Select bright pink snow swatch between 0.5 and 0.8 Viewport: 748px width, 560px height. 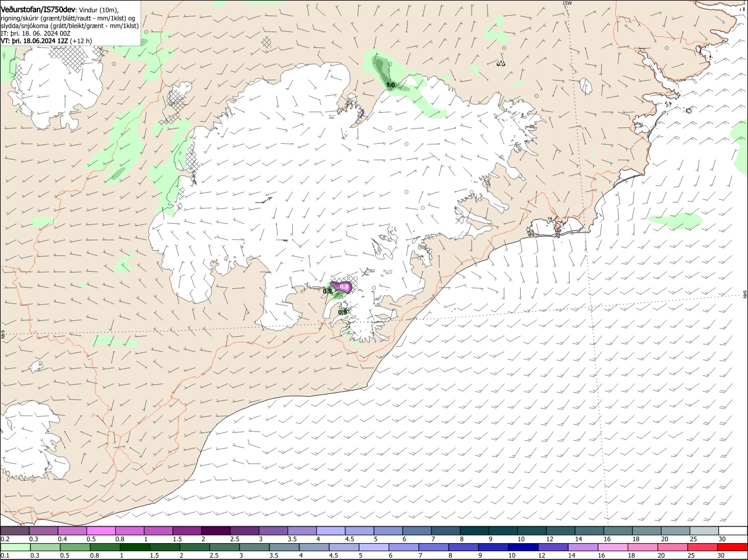[x=101, y=531]
